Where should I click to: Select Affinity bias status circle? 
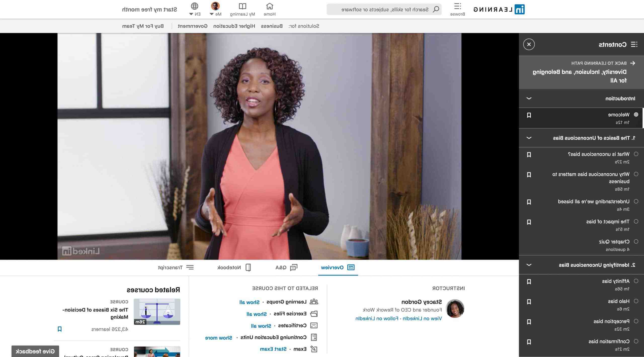click(636, 281)
